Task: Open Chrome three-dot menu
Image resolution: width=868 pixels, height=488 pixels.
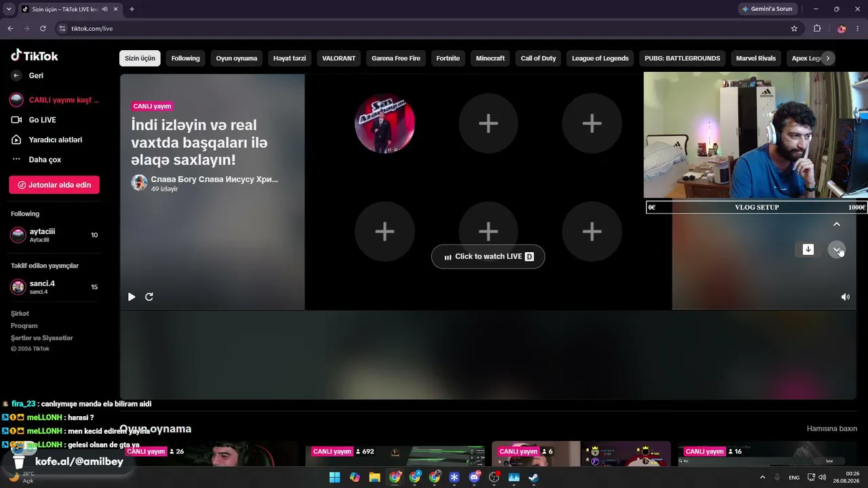Action: [x=859, y=28]
